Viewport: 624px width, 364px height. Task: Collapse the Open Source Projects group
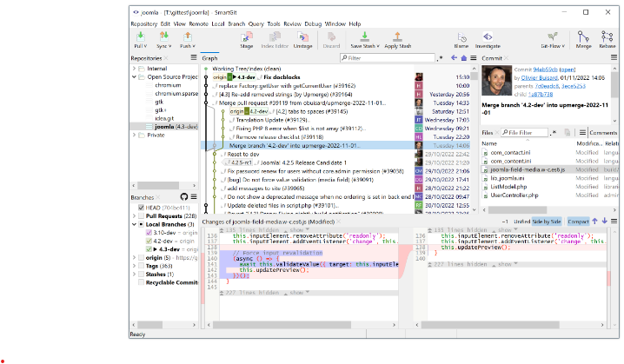134,76
